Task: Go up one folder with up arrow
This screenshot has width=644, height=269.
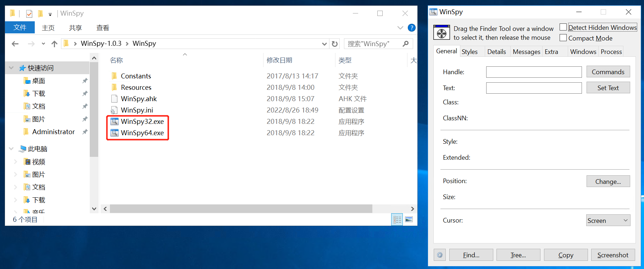Action: (54, 44)
